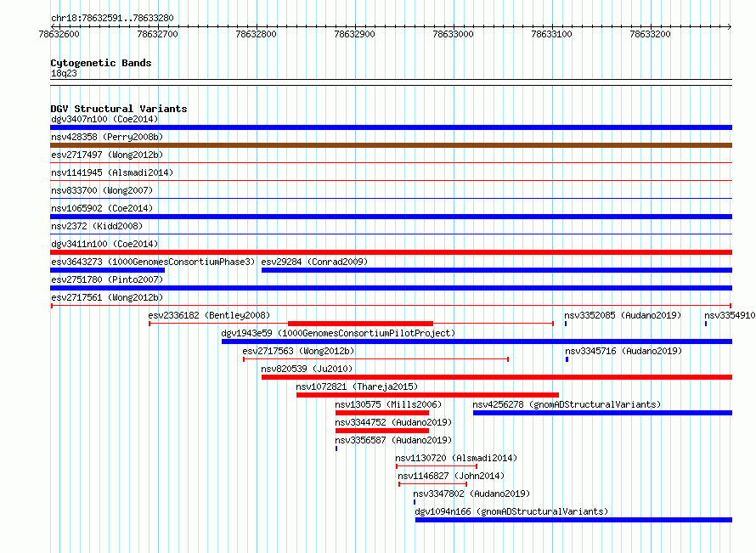Click the nsv1072821 (Thareja2015) label
The width and height of the screenshot is (756, 553).
tap(357, 387)
